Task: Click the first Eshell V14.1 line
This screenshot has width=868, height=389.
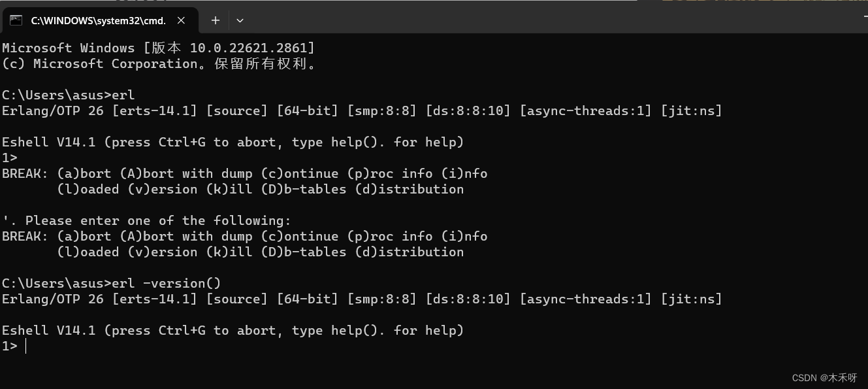Action: (x=233, y=142)
